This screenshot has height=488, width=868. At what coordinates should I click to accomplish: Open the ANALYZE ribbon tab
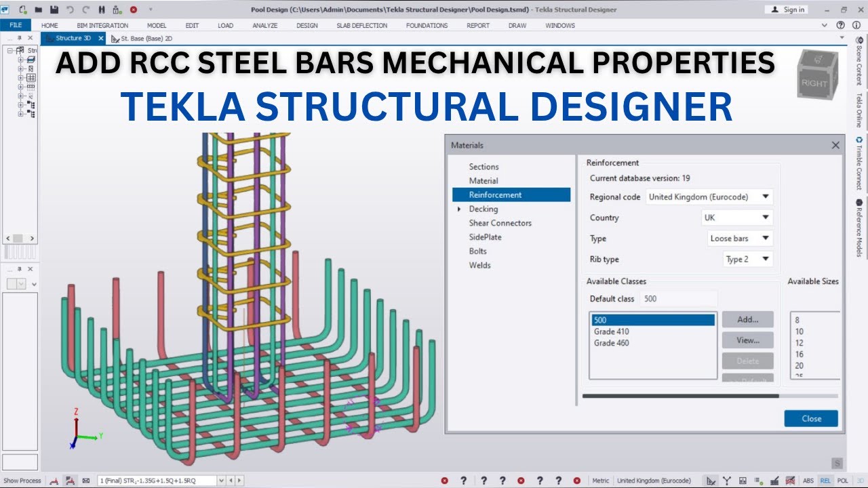(x=265, y=25)
